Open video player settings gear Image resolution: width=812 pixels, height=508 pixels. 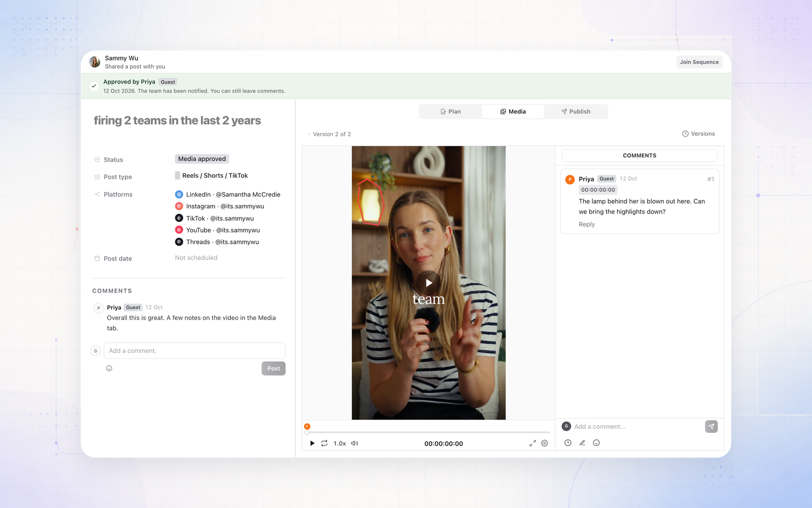tap(545, 443)
